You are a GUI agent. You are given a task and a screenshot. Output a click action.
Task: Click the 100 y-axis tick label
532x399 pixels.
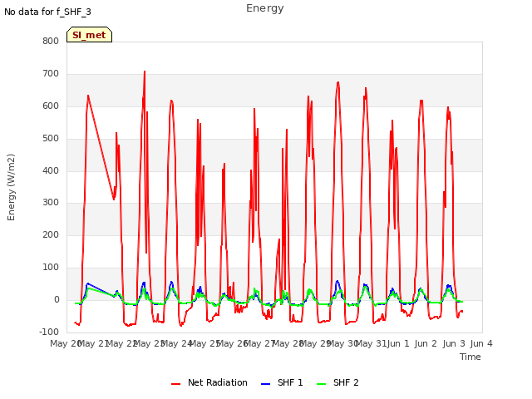point(51,268)
